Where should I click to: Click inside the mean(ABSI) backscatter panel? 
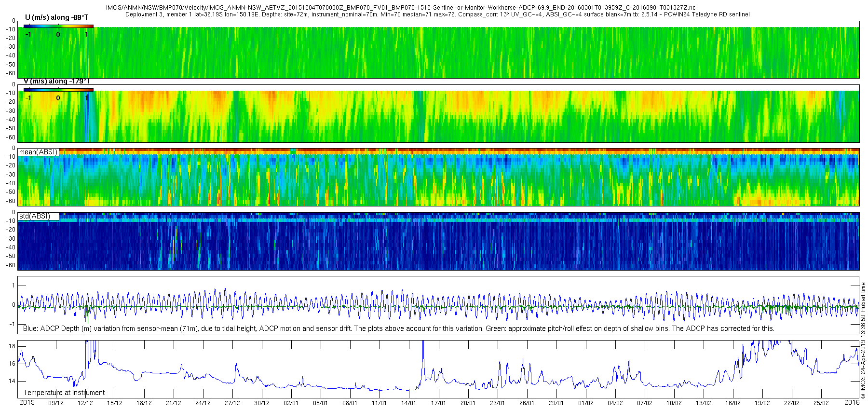click(x=438, y=177)
